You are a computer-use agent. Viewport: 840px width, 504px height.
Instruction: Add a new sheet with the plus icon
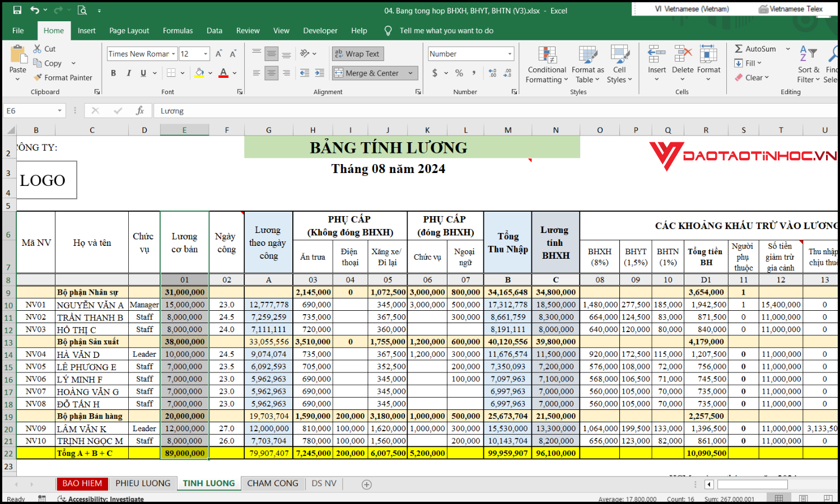(367, 484)
